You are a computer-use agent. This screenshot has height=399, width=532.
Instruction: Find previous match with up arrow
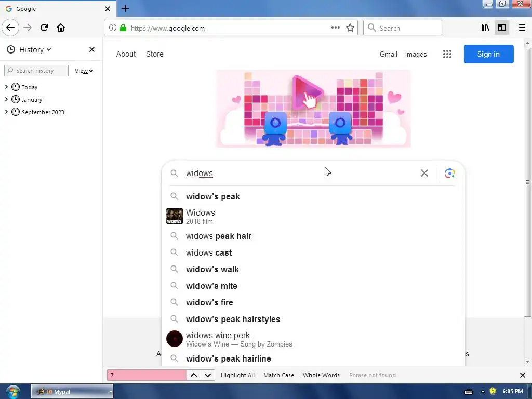click(x=194, y=375)
